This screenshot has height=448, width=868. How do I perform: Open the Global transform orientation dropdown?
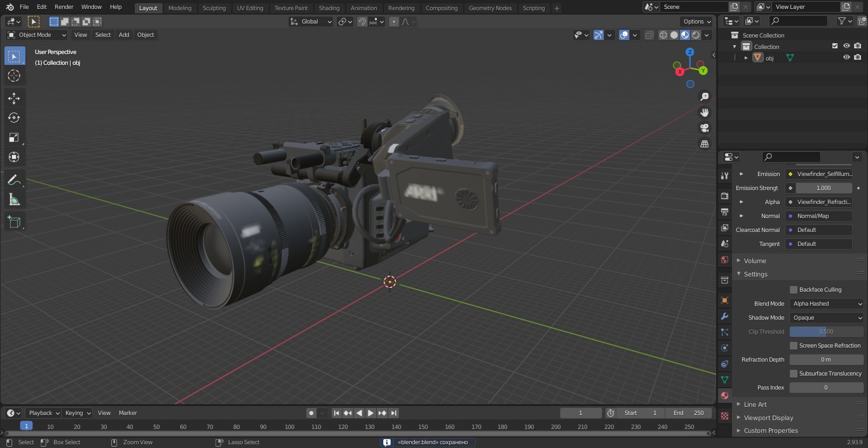[x=311, y=22]
